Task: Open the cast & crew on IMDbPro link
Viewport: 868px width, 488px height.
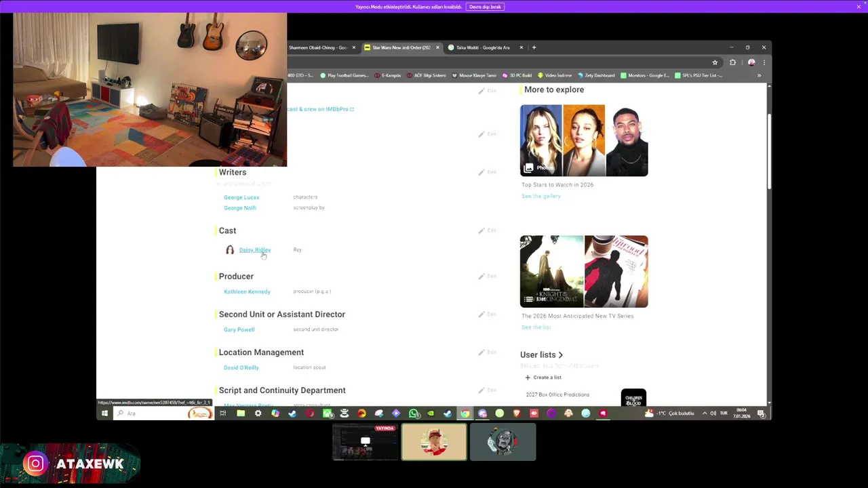Action: 320,109
